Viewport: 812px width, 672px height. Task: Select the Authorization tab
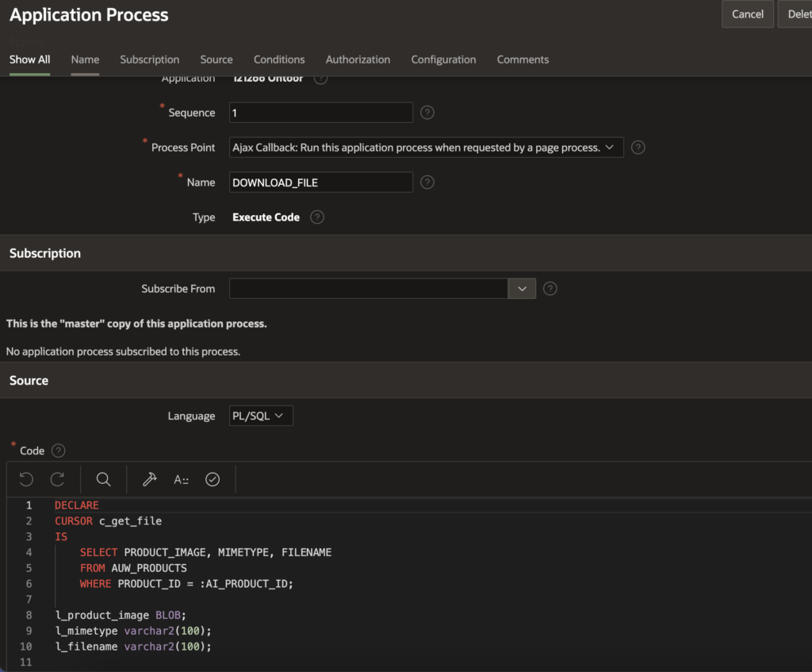coord(358,60)
